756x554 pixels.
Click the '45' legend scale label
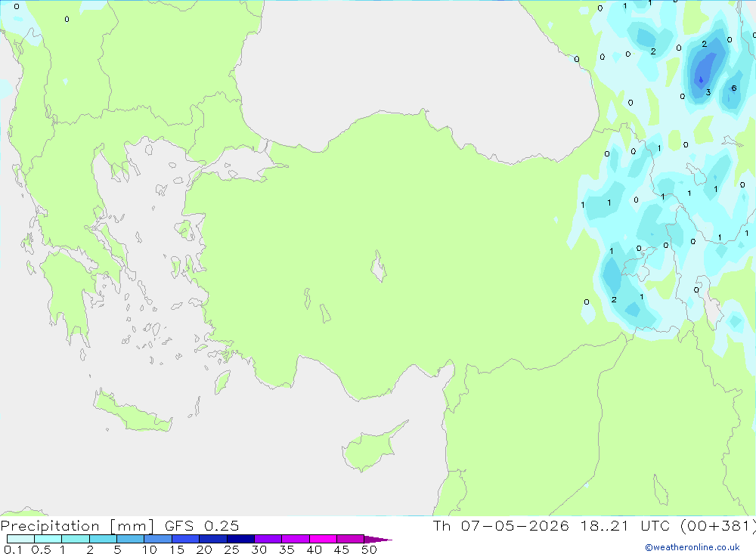pos(342,549)
